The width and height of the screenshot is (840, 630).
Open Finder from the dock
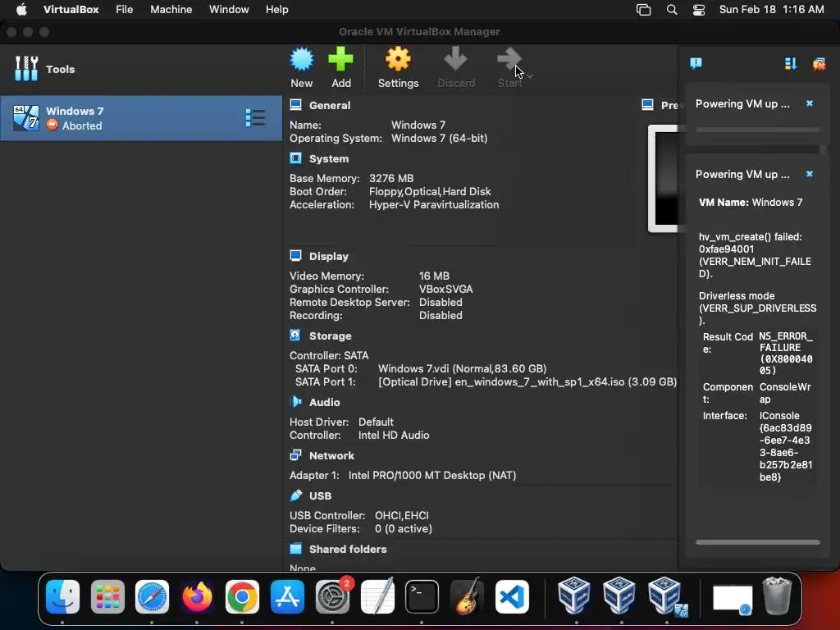(62, 596)
